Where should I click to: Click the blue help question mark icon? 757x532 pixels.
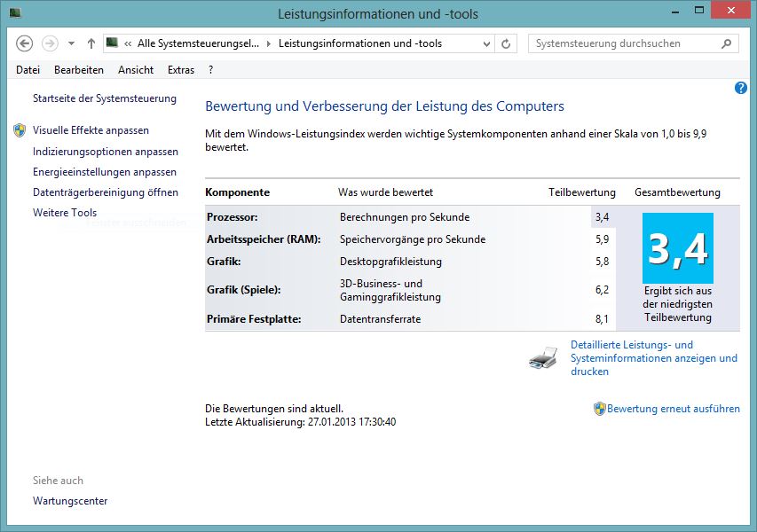coord(741,88)
